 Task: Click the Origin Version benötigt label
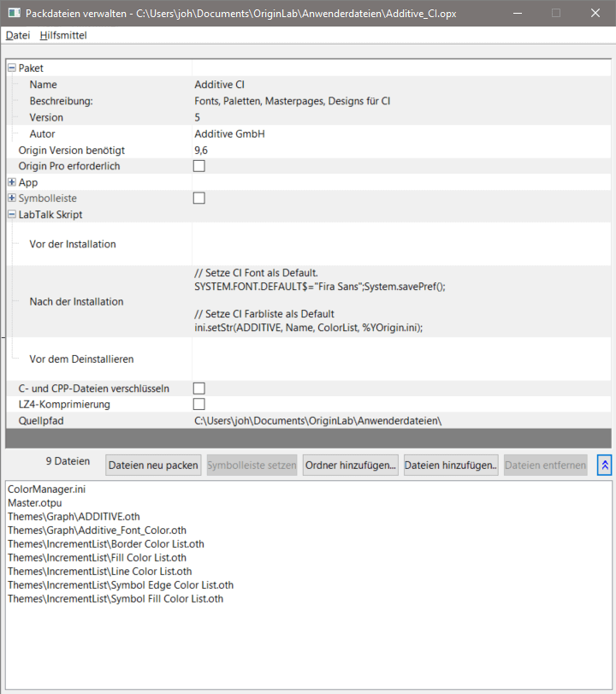point(72,150)
